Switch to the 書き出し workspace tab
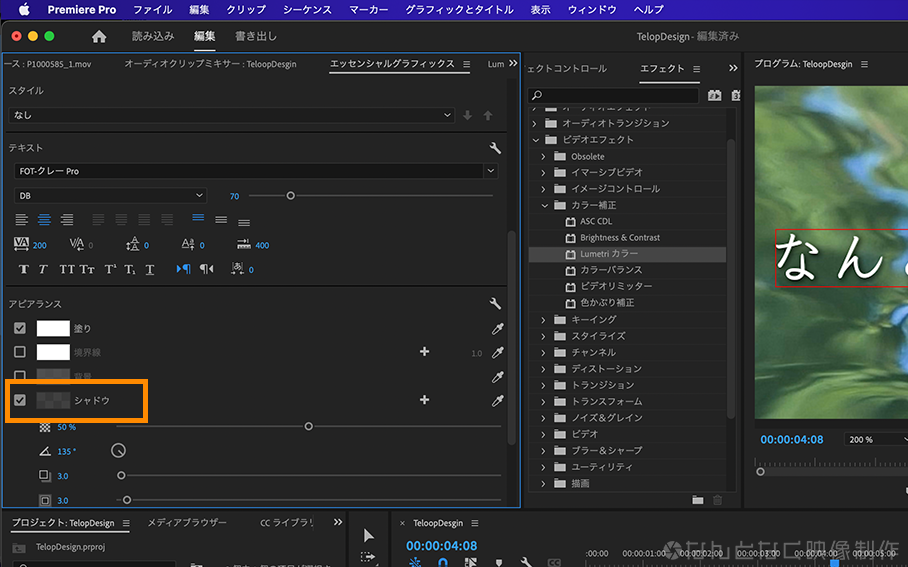 [256, 36]
